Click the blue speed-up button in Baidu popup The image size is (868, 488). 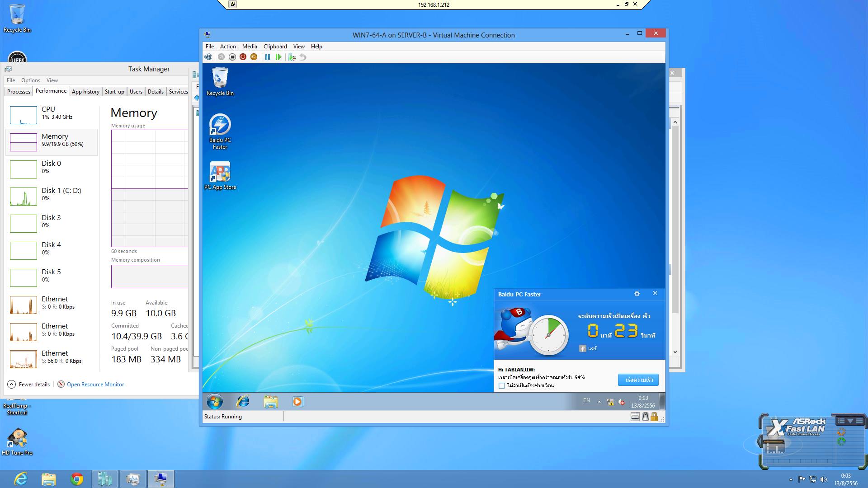[638, 380]
